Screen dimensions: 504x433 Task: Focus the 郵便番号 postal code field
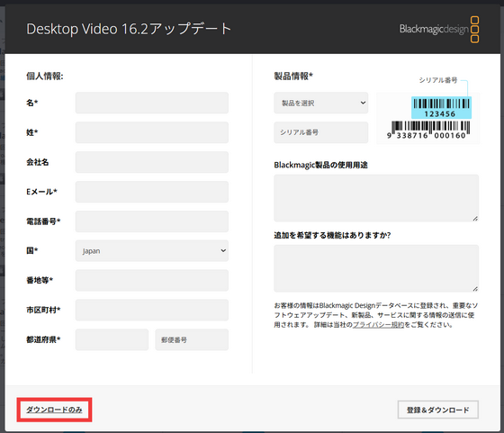(192, 339)
